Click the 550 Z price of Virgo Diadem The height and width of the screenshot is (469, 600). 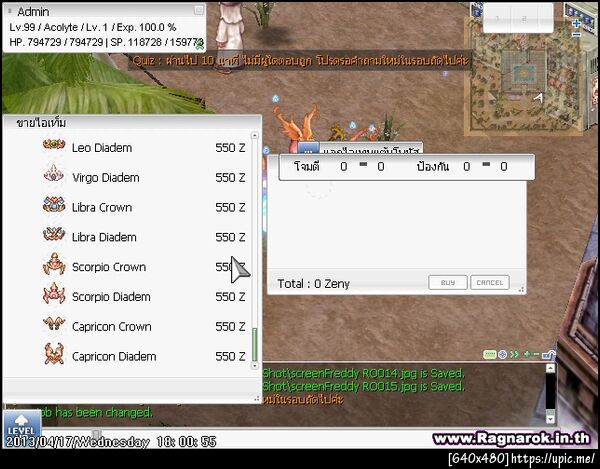coord(230,178)
